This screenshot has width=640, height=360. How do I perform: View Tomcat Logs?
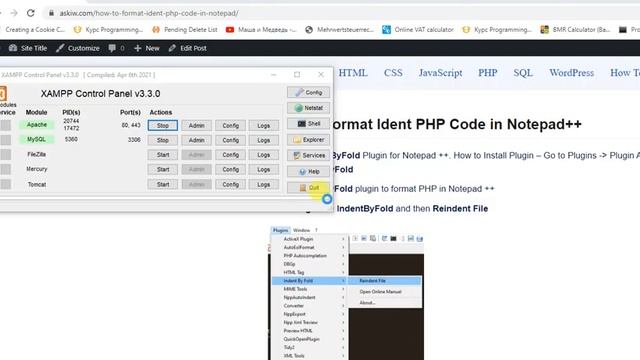click(x=264, y=184)
